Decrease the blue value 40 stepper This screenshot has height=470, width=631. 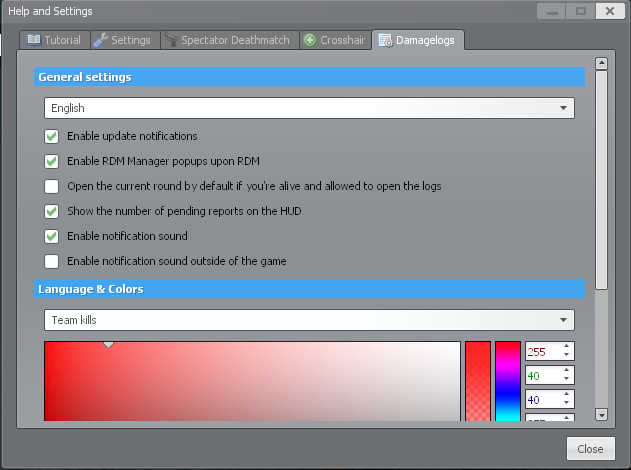[567, 402]
